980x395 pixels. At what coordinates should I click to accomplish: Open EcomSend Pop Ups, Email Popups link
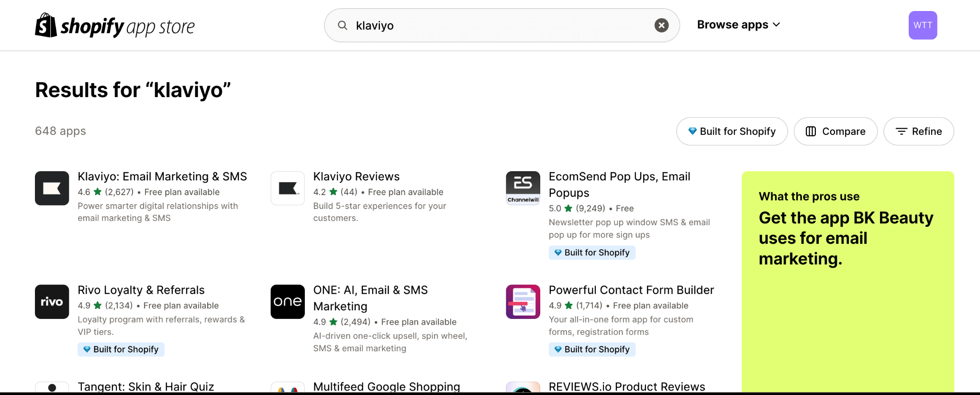coord(619,185)
